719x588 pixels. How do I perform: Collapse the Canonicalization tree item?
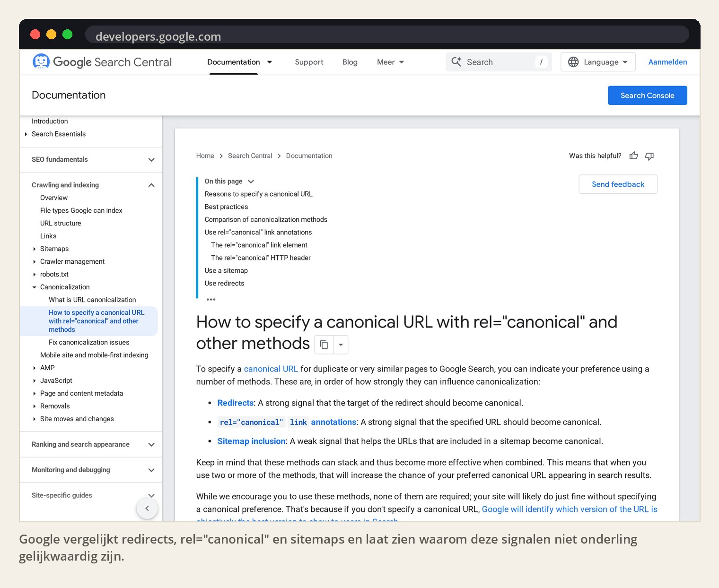click(x=34, y=287)
